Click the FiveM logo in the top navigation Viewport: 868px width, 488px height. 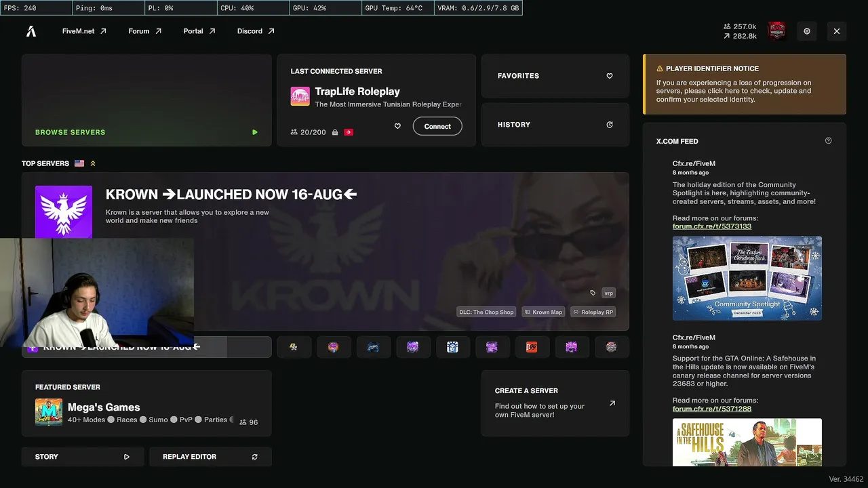click(31, 31)
